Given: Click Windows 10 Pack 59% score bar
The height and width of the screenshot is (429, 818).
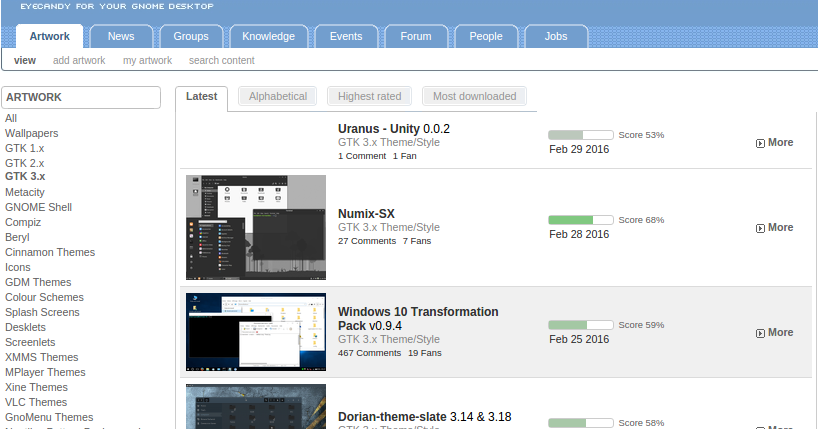Looking at the screenshot, I should (x=581, y=325).
